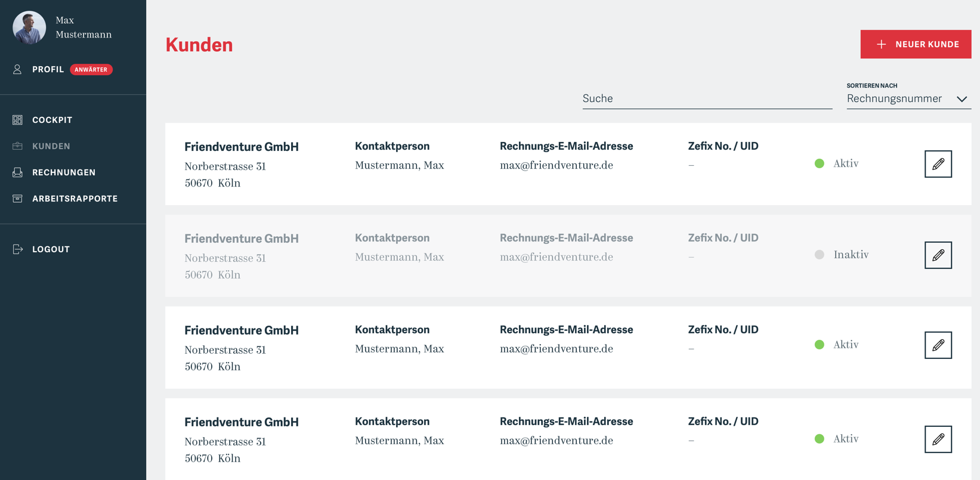The width and height of the screenshot is (980, 480).
Task: Click the Arbeitsrapporte archive icon
Action: coord(17,199)
